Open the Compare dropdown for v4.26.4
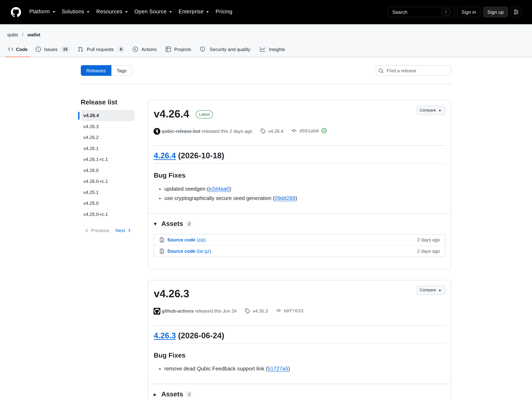 click(431, 110)
